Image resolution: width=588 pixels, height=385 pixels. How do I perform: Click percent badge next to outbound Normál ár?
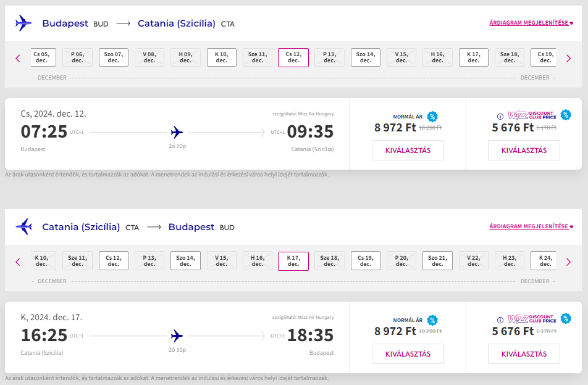click(432, 117)
